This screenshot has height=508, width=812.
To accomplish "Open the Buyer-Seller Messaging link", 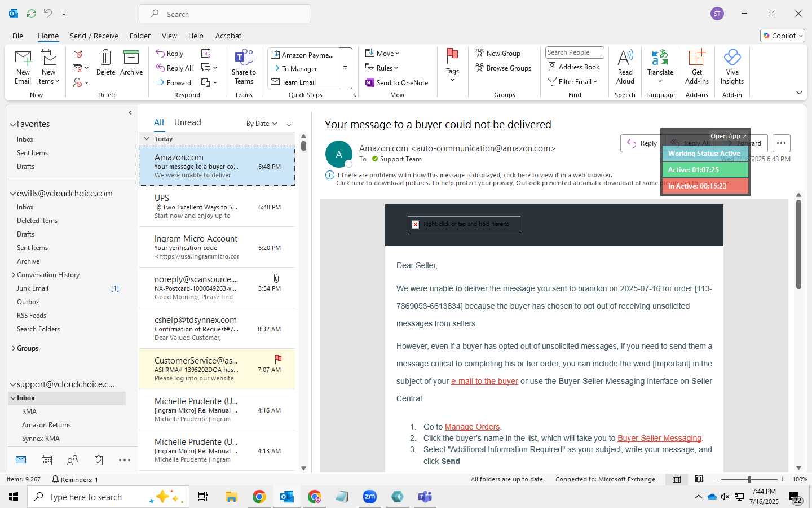I will pos(659,438).
